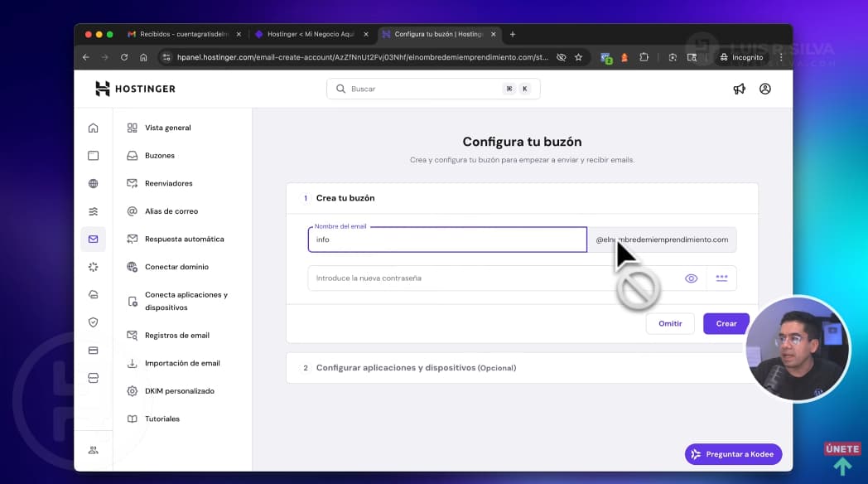Select Importación de email in the sidebar

point(182,363)
